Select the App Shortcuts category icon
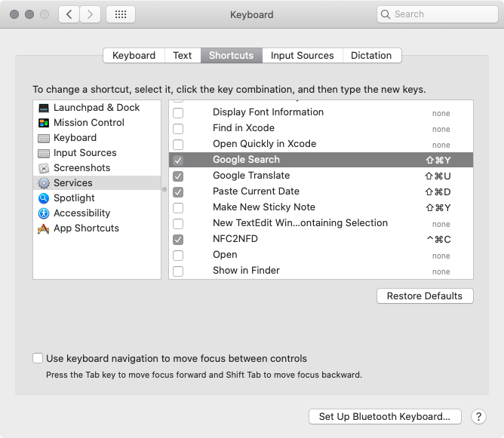This screenshot has width=504, height=438. (43, 228)
